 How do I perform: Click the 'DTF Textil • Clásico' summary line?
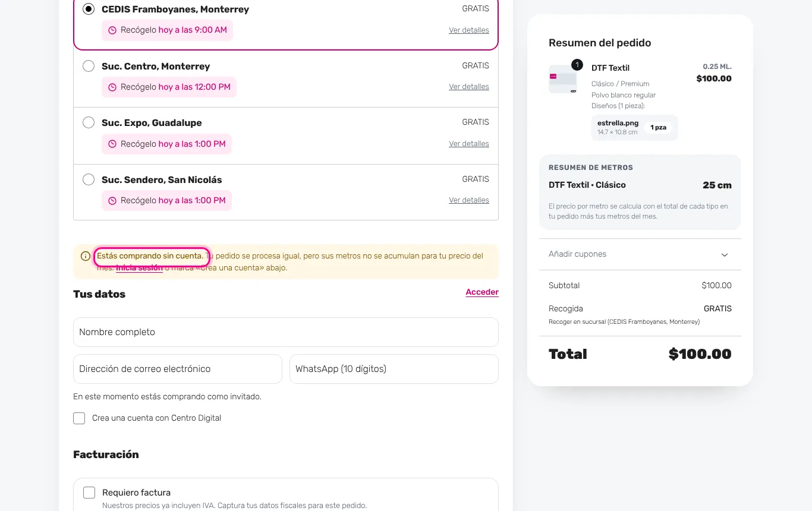(x=587, y=185)
